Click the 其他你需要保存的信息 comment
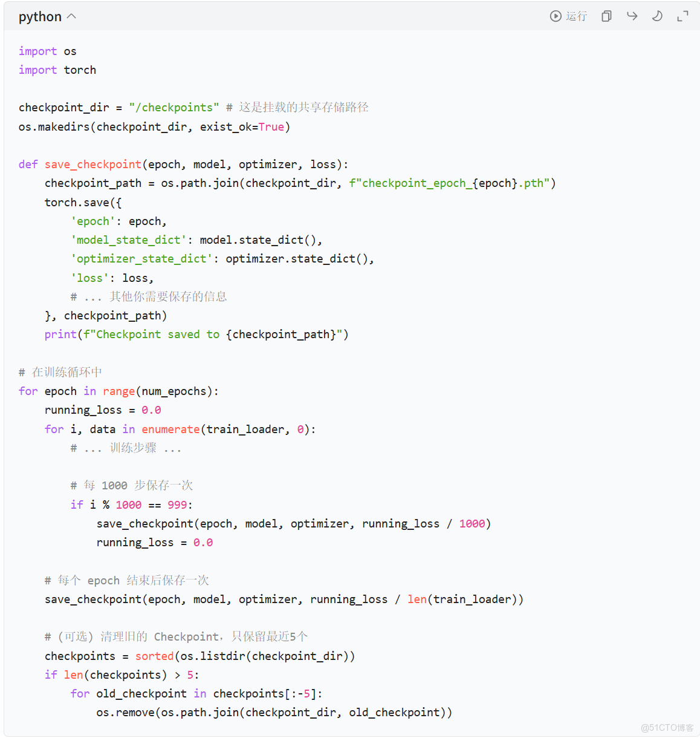Image resolution: width=700 pixels, height=738 pixels. click(x=149, y=297)
